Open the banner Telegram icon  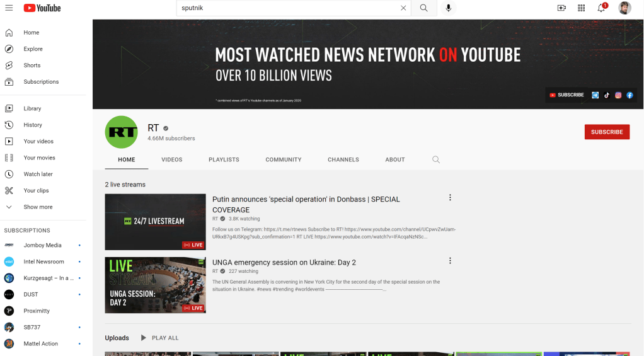[595, 95]
